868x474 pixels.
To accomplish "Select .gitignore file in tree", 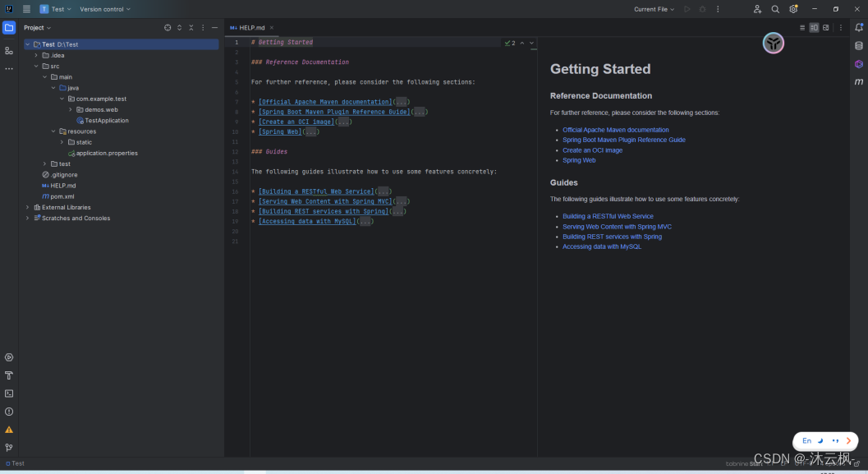I will 60,174.
